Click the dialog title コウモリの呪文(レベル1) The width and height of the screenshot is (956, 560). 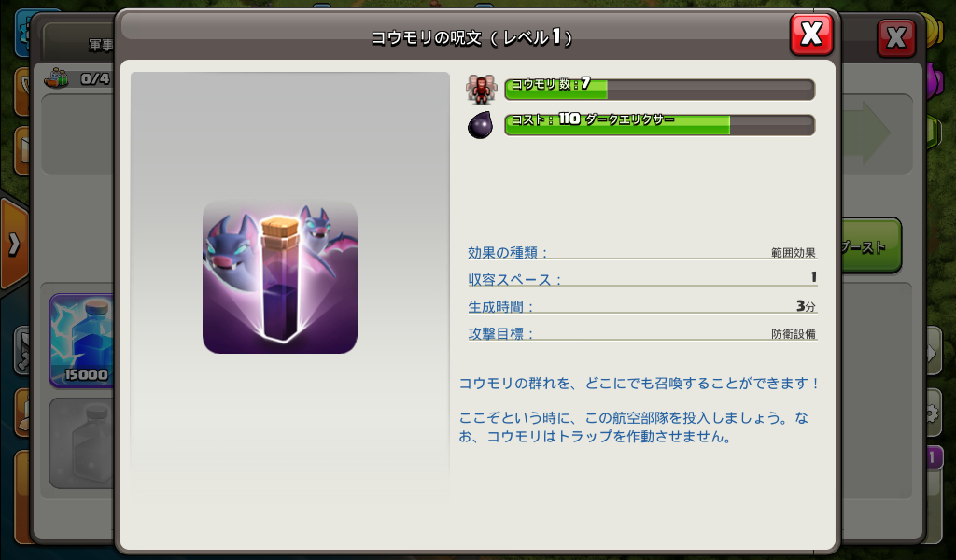472,37
